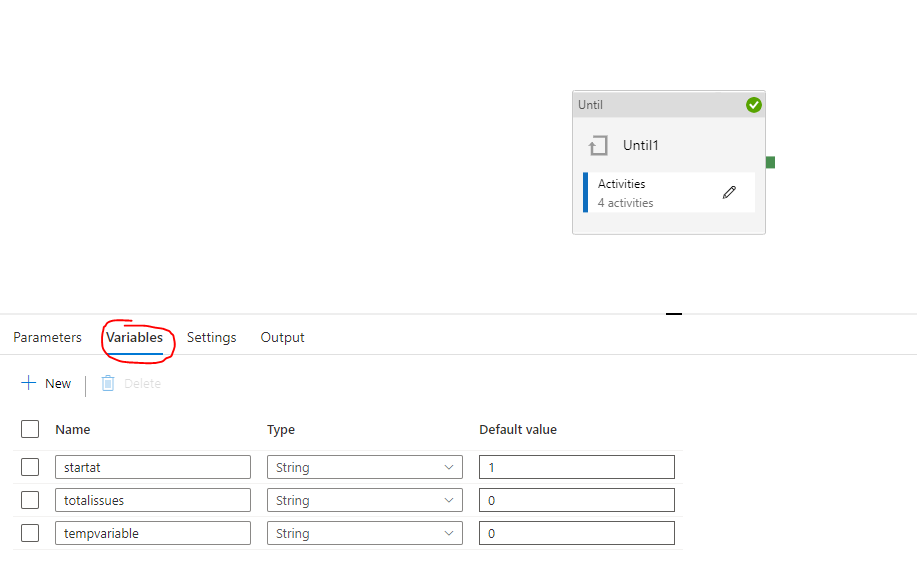Switch to the Settings tab
The width and height of the screenshot is (917, 581).
[x=212, y=338]
